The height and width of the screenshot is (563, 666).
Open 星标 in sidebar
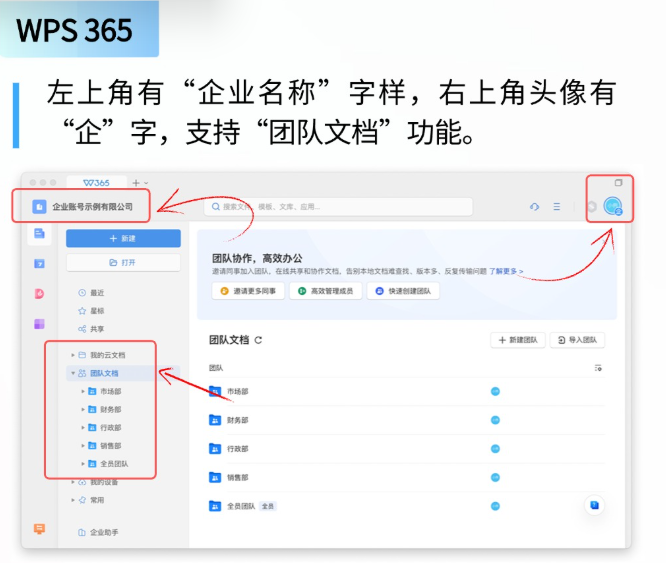(x=91, y=311)
